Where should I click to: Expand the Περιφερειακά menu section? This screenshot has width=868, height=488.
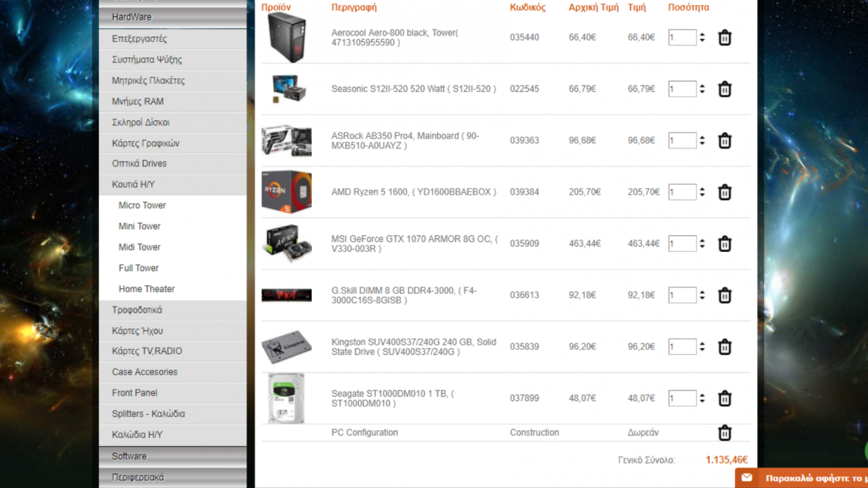click(x=173, y=477)
